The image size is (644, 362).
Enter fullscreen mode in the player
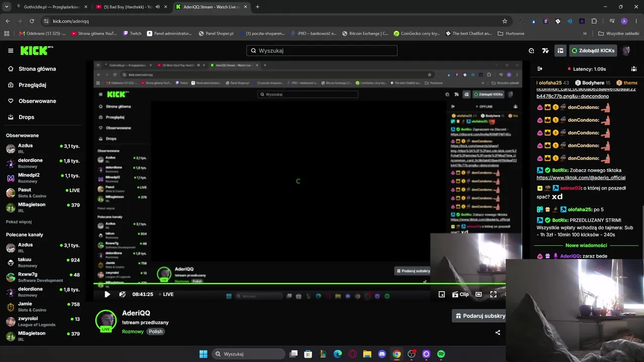pyautogui.click(x=493, y=294)
